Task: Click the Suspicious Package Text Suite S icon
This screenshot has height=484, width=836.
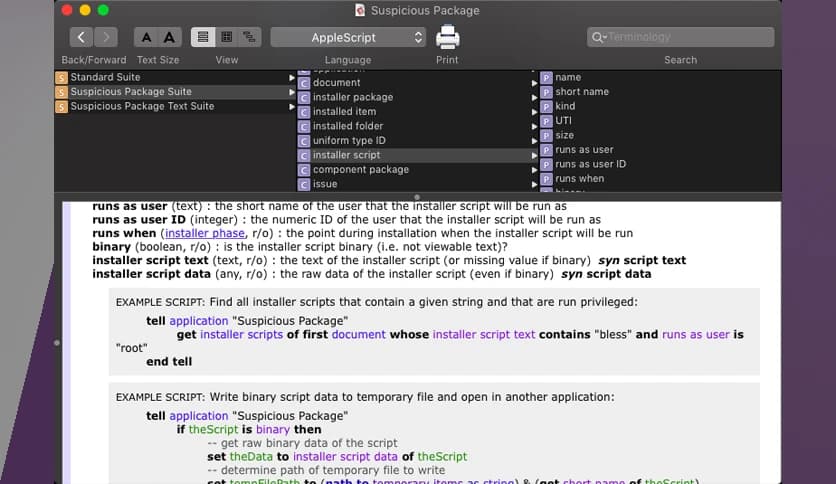Action: [x=62, y=107]
